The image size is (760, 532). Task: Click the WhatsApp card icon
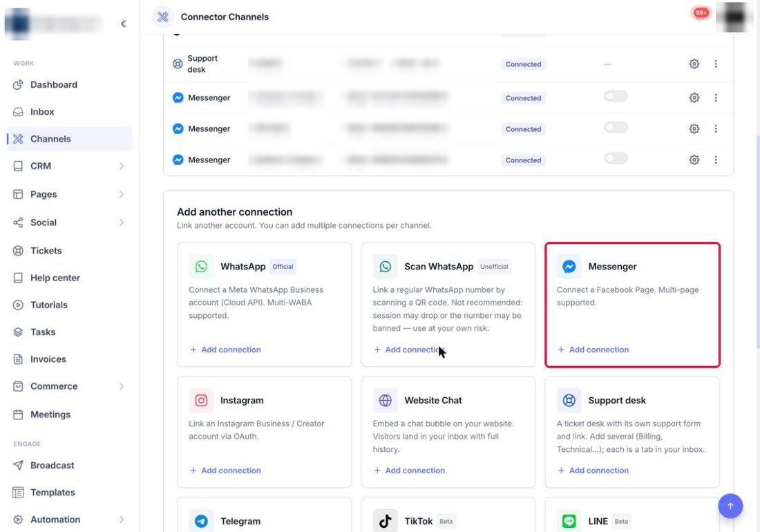[x=201, y=267]
